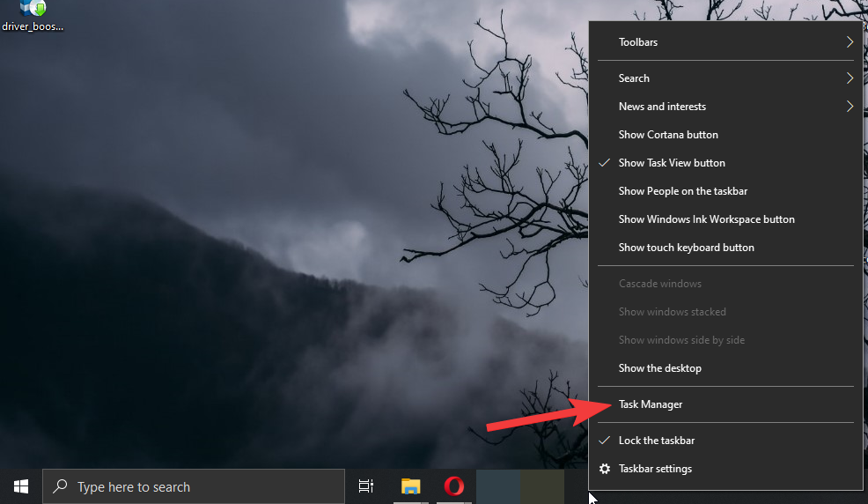The image size is (868, 504).
Task: Open the driver_boos... desktop shortcut icon
Action: pos(33,16)
